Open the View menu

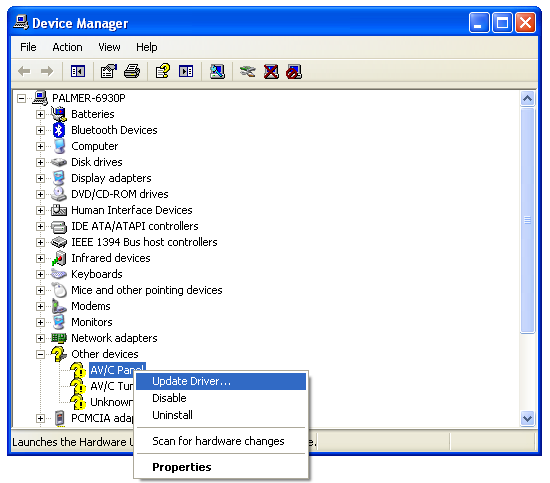109,47
